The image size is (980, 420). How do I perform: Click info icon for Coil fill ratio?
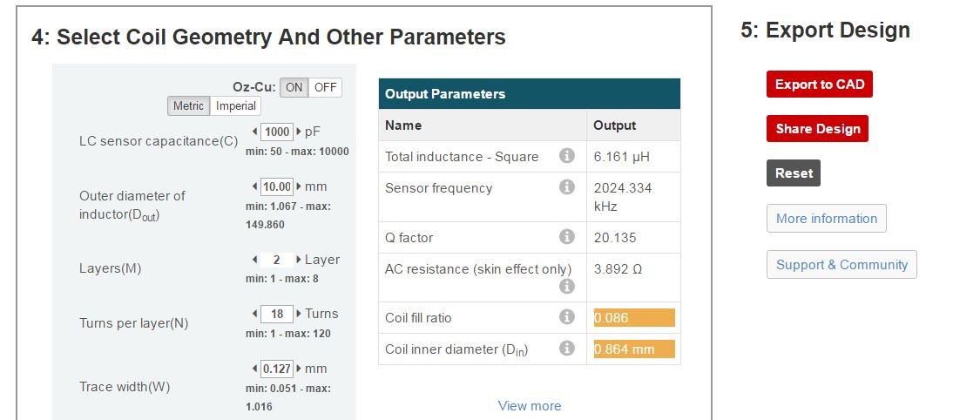click(x=567, y=317)
